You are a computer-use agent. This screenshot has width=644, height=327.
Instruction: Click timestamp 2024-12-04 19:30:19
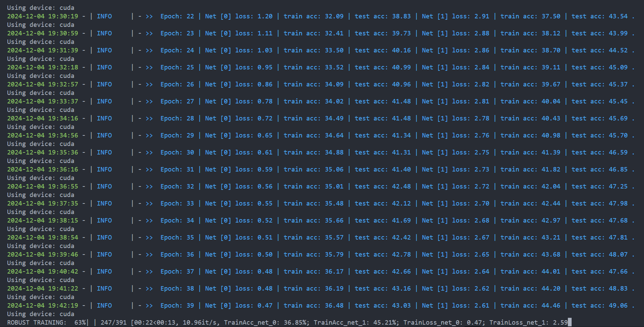[x=42, y=16]
